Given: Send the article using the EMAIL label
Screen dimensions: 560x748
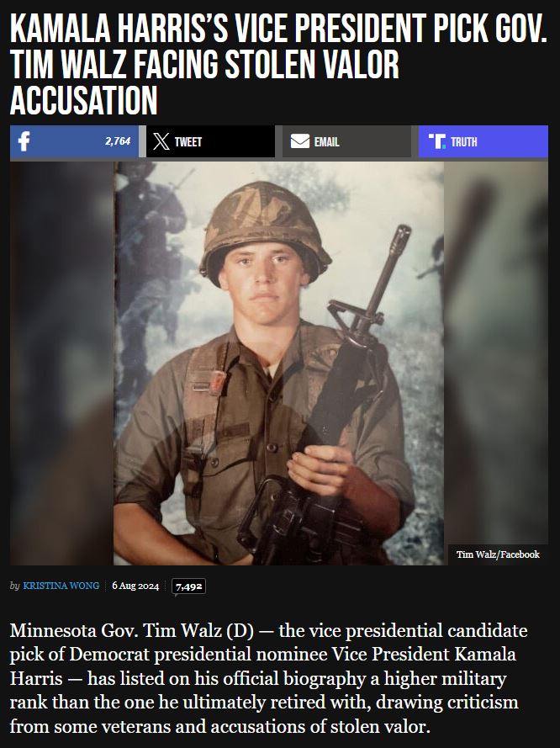Looking at the screenshot, I should [326, 141].
